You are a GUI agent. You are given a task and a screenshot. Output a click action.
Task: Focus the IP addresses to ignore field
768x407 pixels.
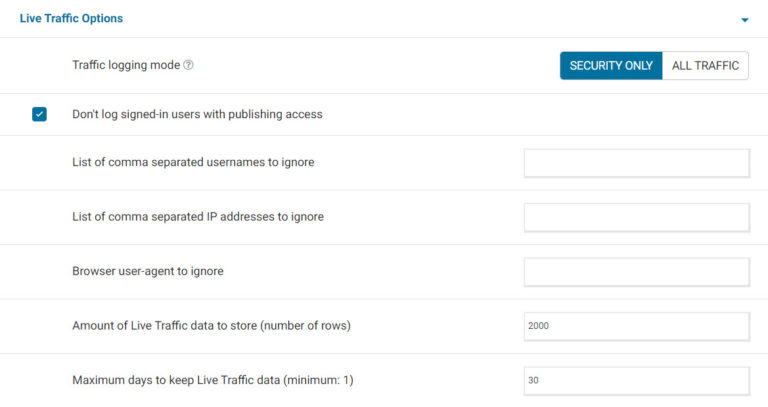point(636,217)
